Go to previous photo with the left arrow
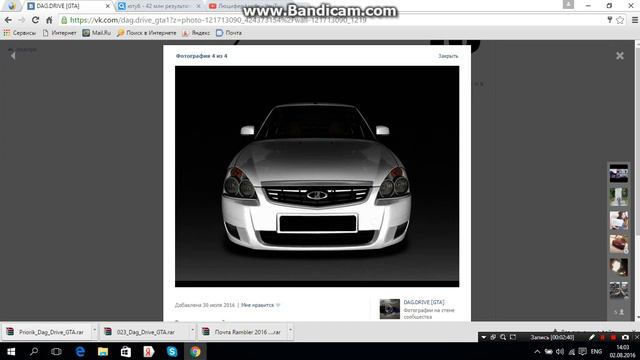 click(13, 56)
